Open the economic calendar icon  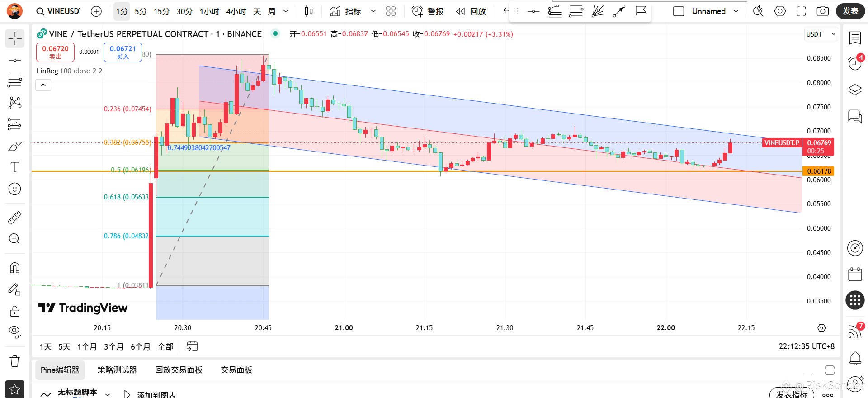click(x=855, y=274)
